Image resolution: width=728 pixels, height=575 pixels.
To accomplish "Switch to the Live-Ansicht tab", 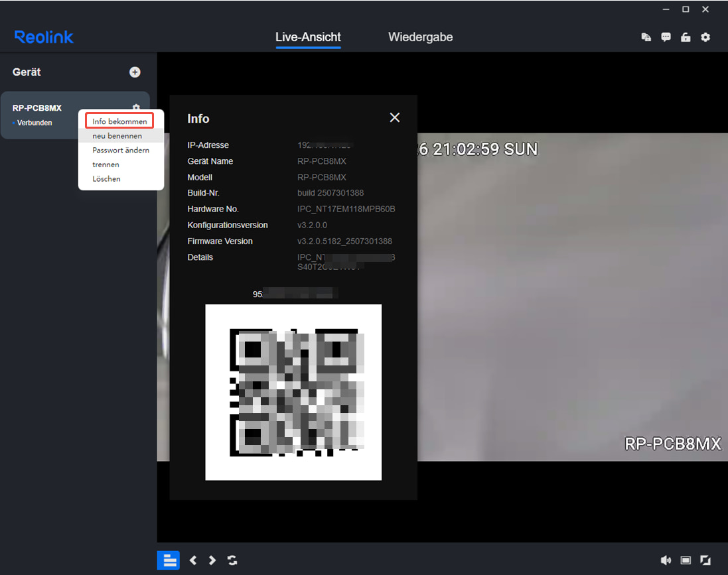I will pos(308,37).
